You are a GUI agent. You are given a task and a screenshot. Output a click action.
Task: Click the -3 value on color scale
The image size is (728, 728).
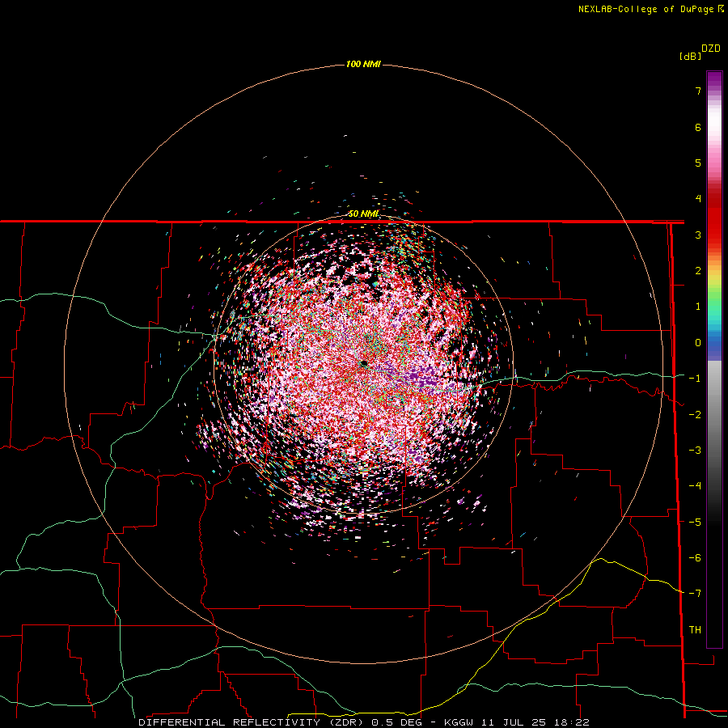(x=695, y=451)
